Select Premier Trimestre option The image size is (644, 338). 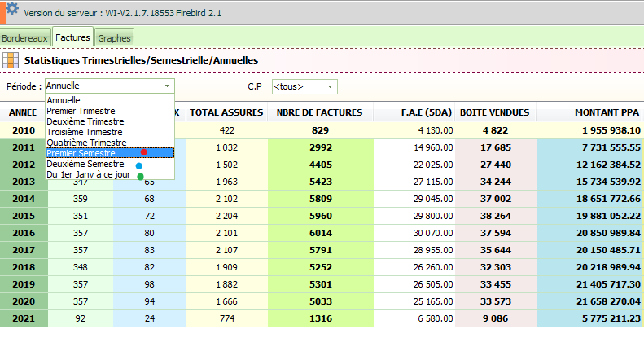81,111
